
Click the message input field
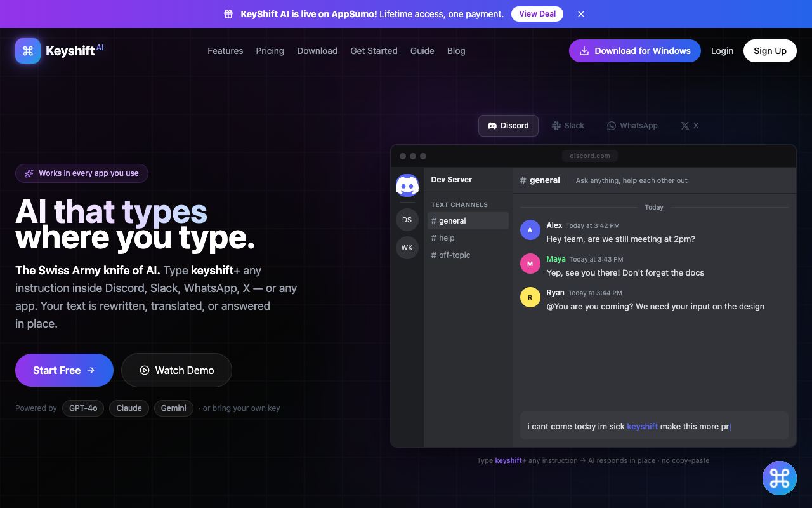[654, 426]
